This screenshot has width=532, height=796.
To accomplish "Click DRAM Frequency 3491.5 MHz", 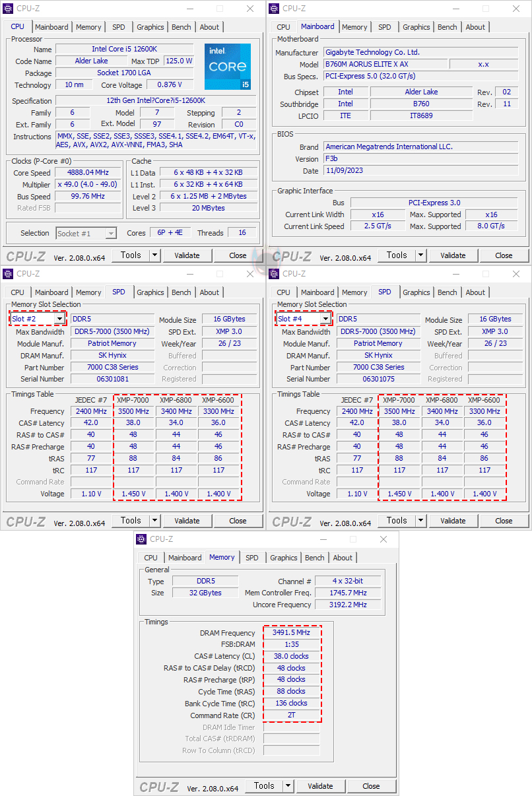I will (x=291, y=633).
